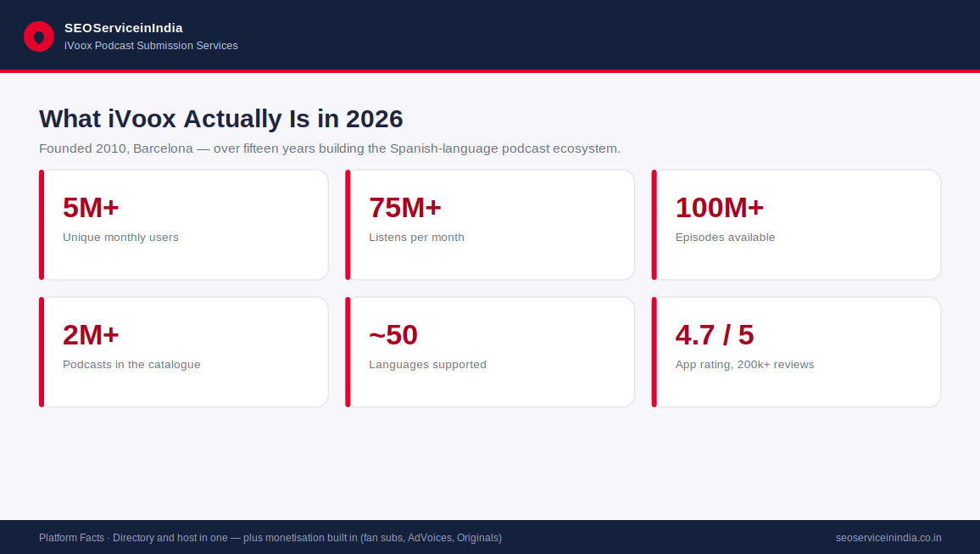The width and height of the screenshot is (980, 554).
Task: Click the 4.7 / 5 rating value
Action: 715,335
